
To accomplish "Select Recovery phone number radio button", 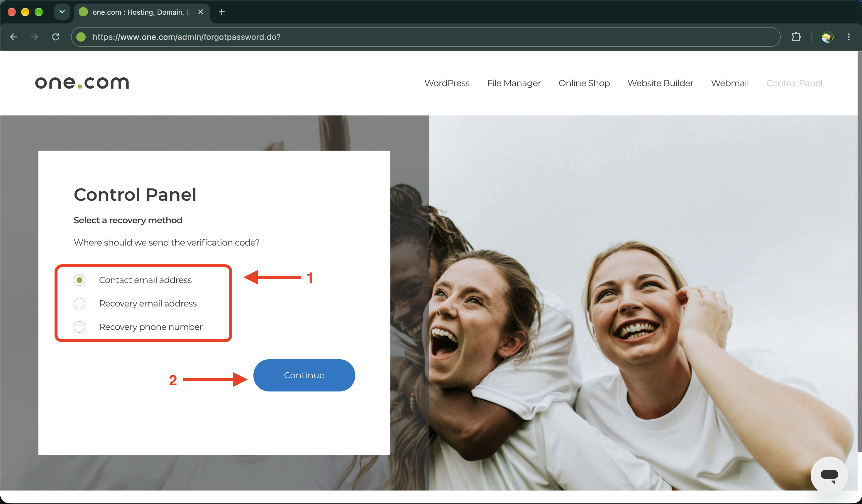I will [x=79, y=327].
